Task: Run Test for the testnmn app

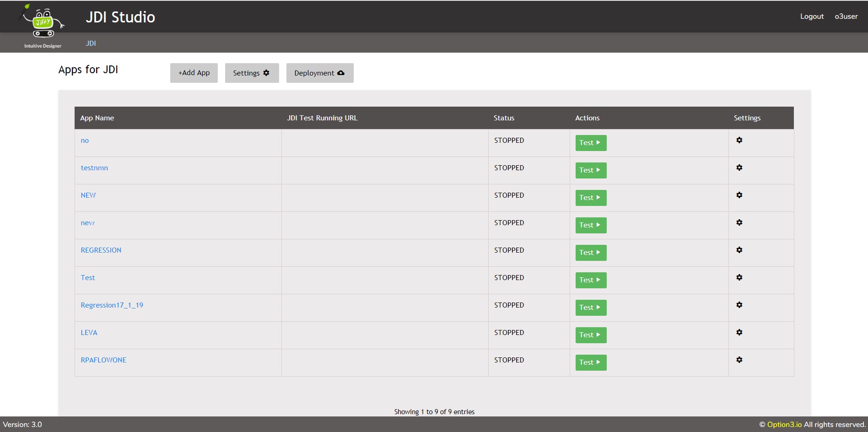Action: [x=591, y=170]
